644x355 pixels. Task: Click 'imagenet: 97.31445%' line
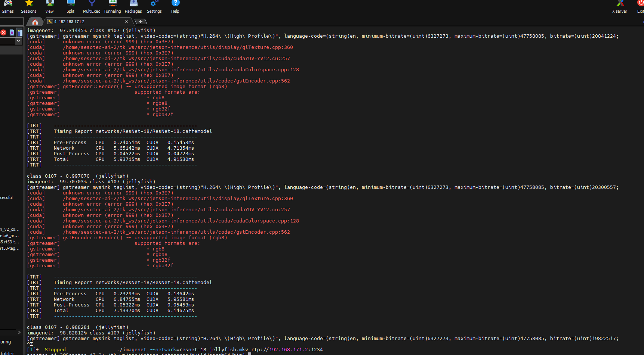coord(91,31)
